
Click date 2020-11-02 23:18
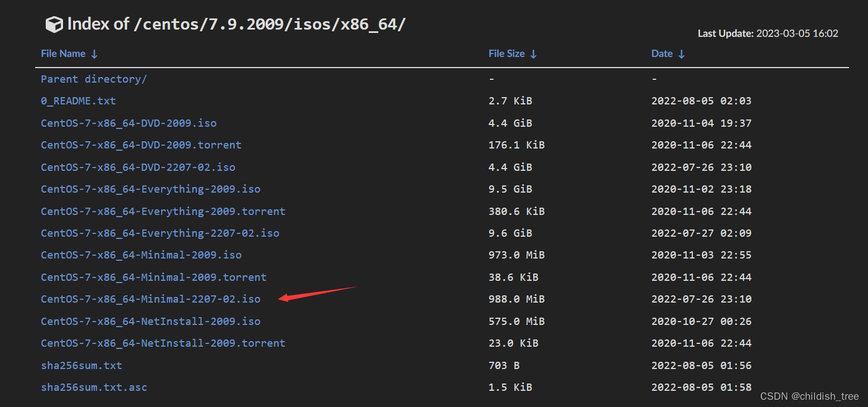tap(701, 189)
